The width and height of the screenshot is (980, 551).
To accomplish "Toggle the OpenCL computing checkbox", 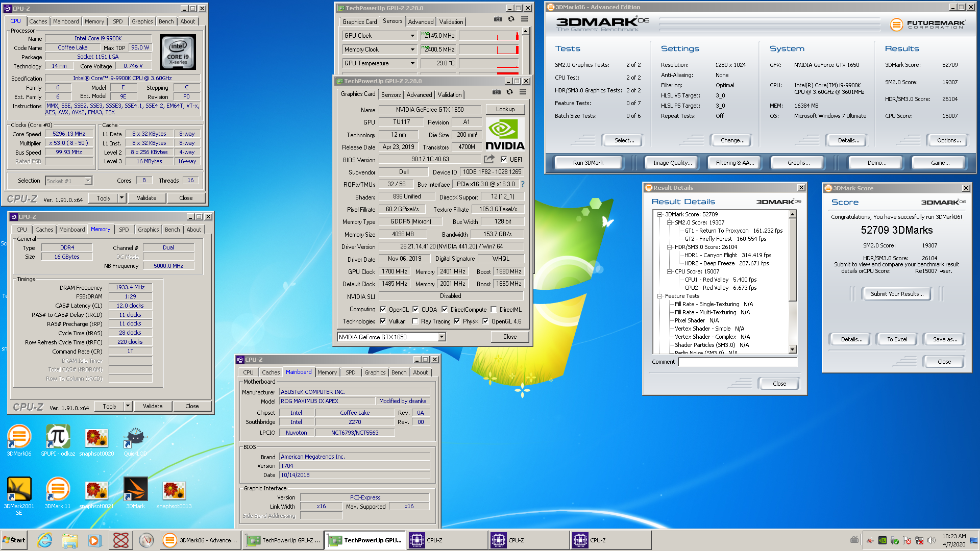I will click(383, 309).
